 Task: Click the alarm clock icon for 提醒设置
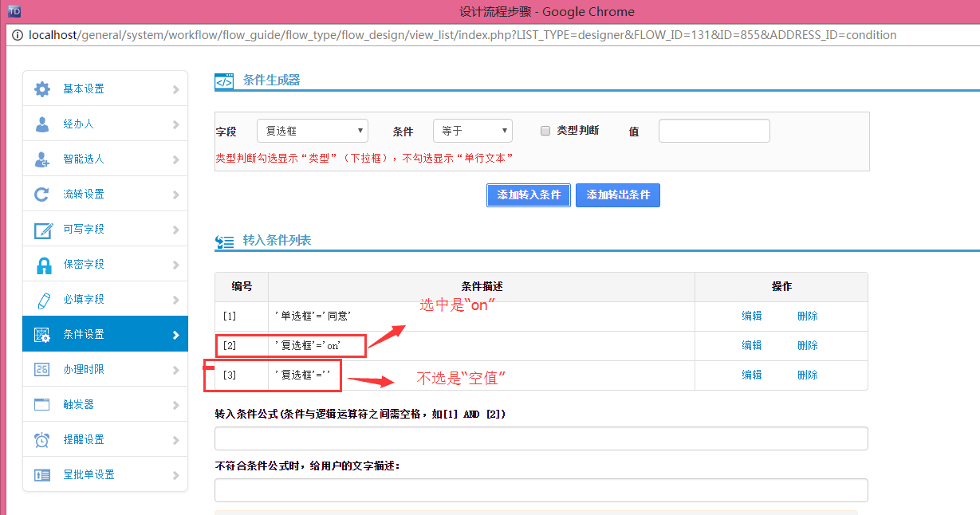click(42, 440)
